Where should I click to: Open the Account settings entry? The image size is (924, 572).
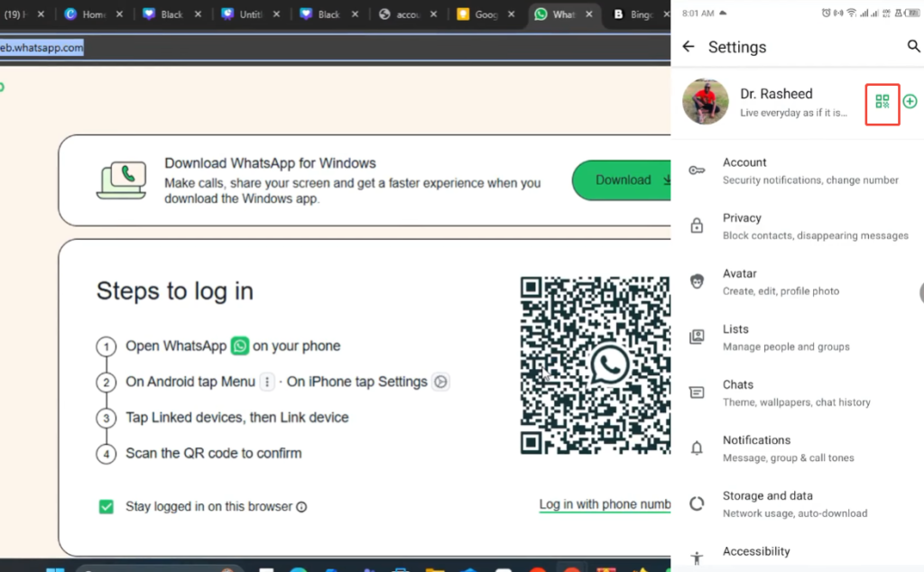[798, 171]
